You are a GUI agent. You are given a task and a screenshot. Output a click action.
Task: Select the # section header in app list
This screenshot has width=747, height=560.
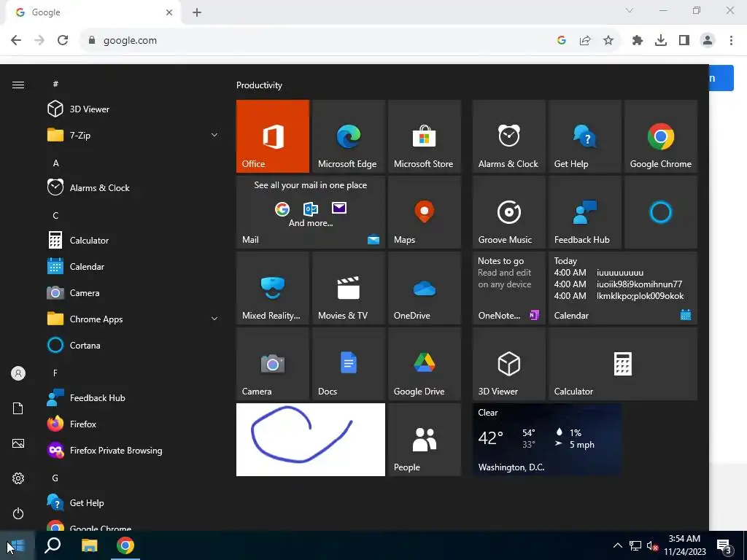(55, 84)
